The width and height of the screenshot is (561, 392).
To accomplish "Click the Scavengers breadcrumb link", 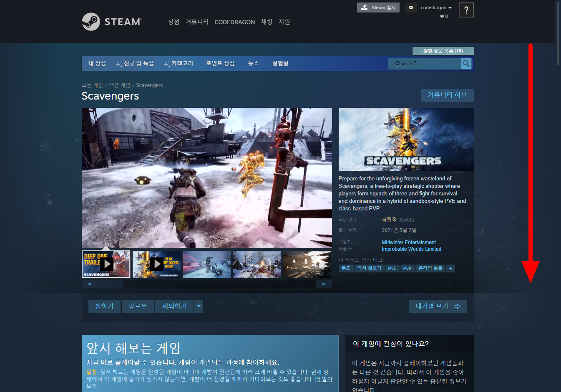I will tap(149, 85).
